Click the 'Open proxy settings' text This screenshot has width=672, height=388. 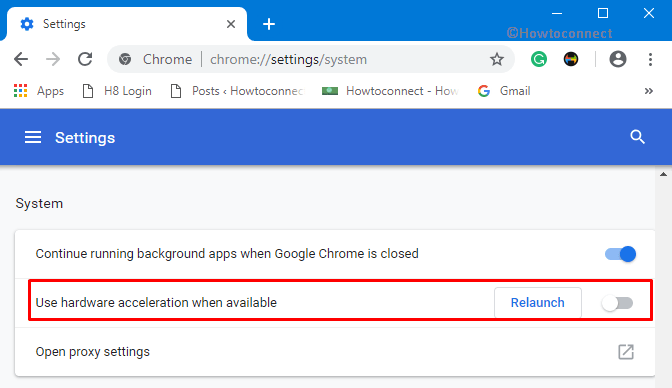[x=93, y=352]
